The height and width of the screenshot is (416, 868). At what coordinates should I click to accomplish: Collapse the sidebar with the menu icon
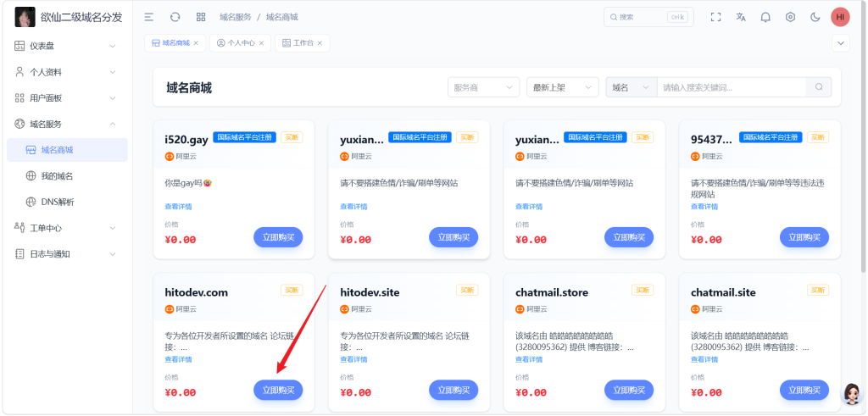(x=149, y=17)
